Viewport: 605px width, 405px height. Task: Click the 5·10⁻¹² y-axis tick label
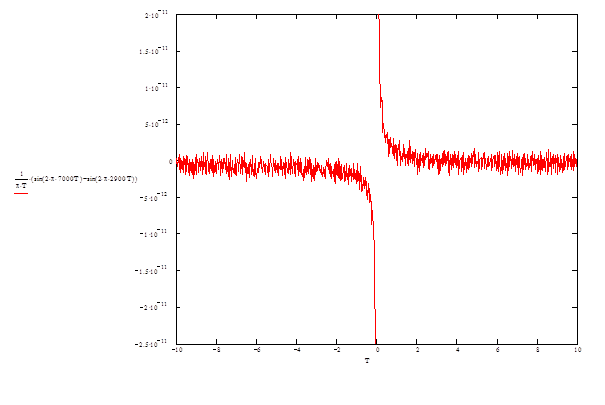point(158,125)
